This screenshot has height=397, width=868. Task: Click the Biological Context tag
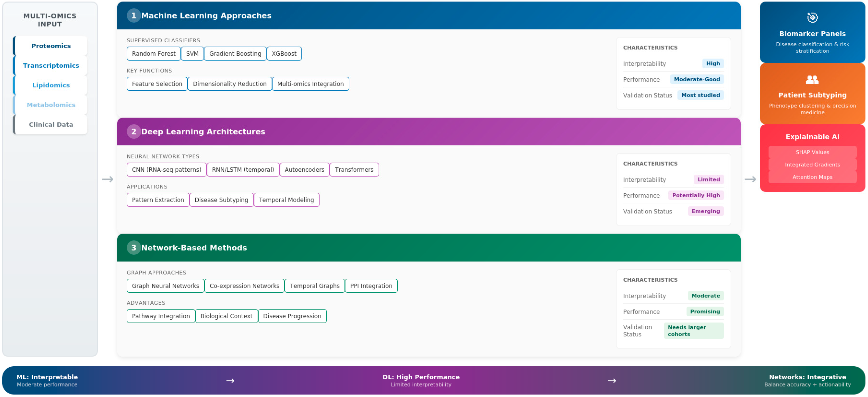226,316
